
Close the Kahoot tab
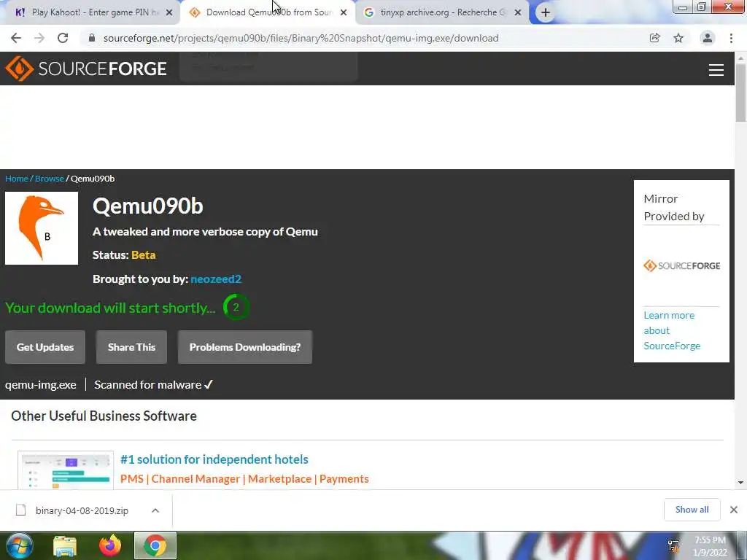169,12
